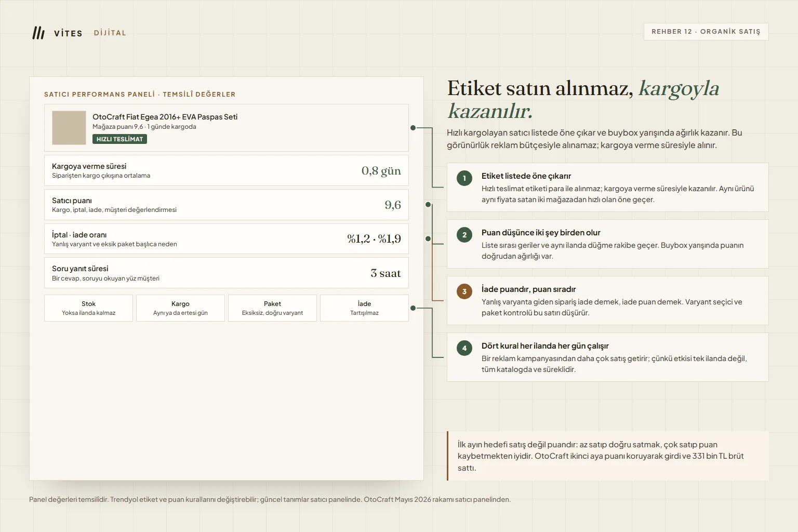Image resolution: width=798 pixels, height=532 pixels.
Task: Select the İade tile
Action: 364,308
